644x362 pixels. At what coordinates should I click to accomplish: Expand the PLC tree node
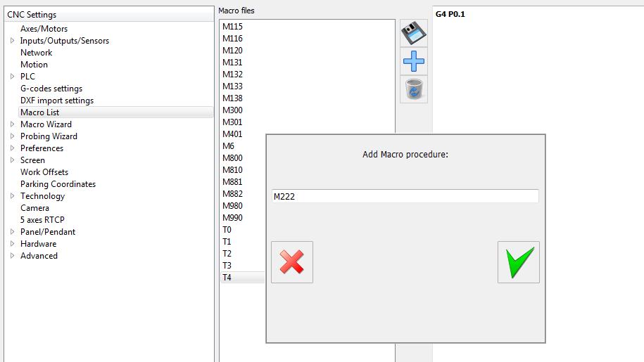(x=12, y=77)
